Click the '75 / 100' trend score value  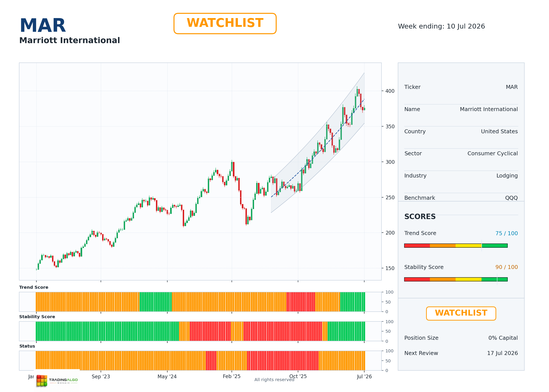507,233
